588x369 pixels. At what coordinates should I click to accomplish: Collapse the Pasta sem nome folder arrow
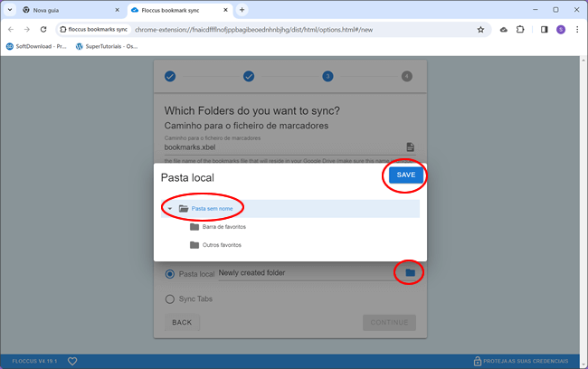pyautogui.click(x=170, y=209)
